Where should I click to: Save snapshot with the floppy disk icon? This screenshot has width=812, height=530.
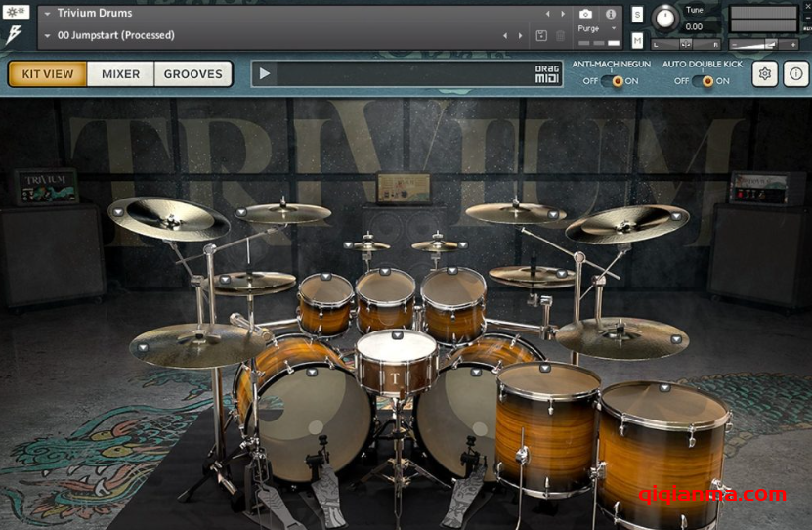[541, 36]
